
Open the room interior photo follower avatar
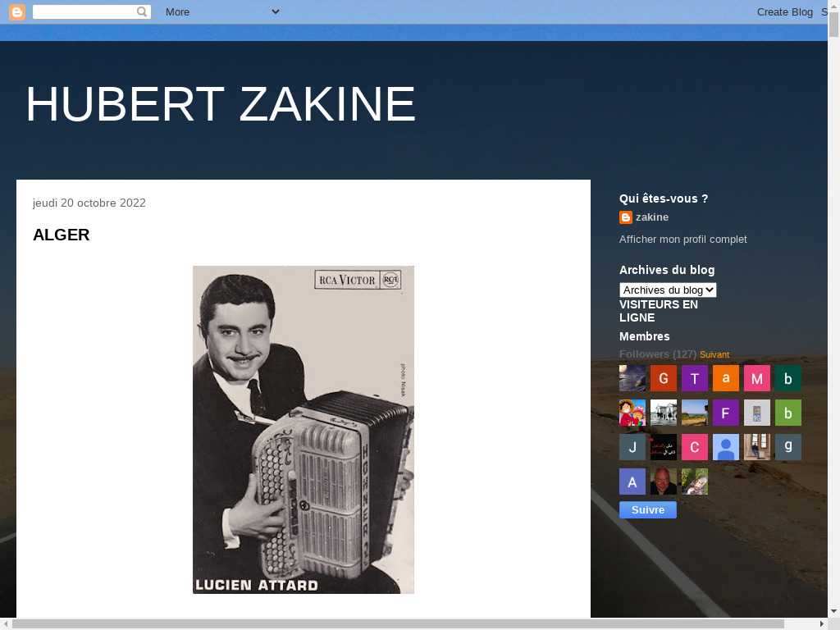point(757,447)
